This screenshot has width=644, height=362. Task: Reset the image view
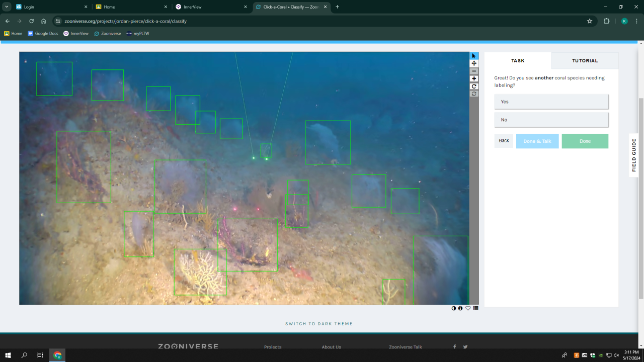[x=474, y=94]
